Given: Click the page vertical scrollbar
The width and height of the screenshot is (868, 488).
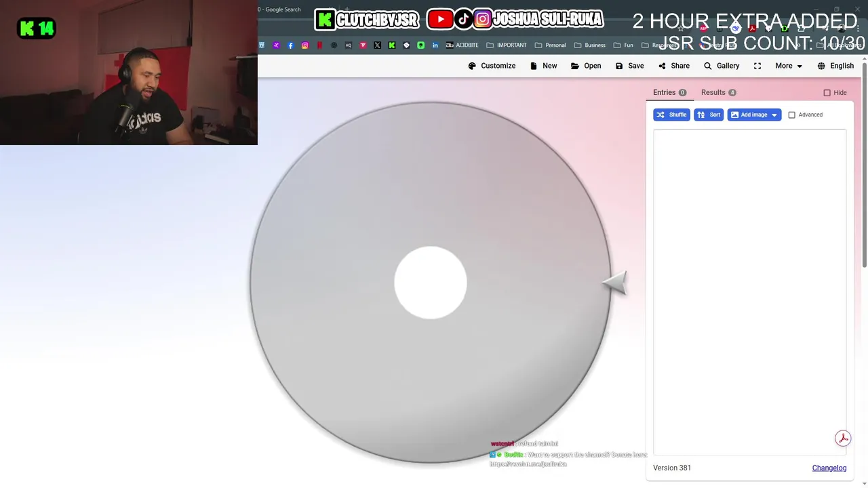Looking at the screenshot, I should point(865,166).
